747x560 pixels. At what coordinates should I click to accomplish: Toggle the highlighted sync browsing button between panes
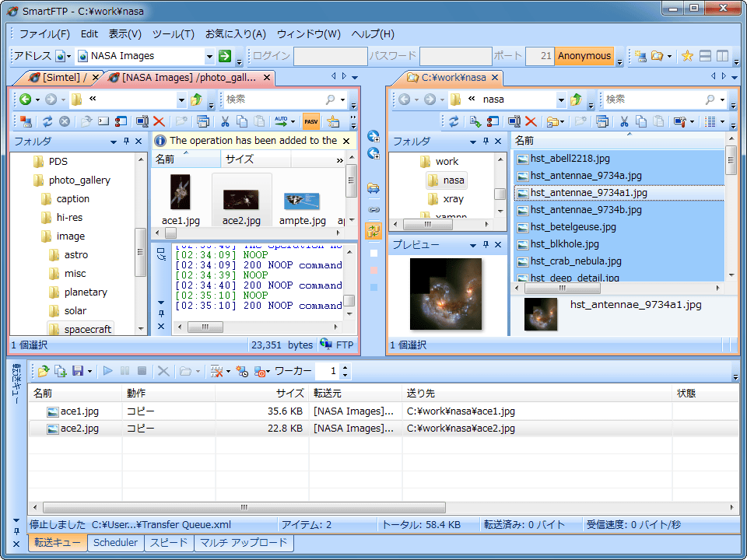coord(374,231)
